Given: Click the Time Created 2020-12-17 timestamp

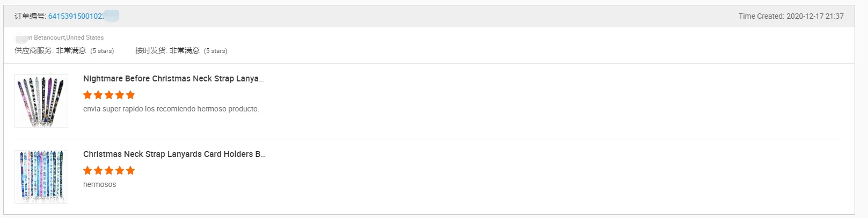Looking at the screenshot, I should click(x=791, y=16).
